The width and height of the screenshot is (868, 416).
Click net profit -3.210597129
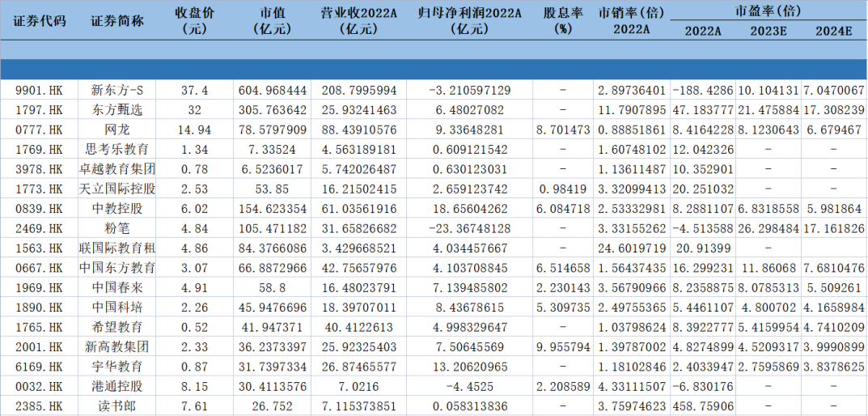(469, 90)
